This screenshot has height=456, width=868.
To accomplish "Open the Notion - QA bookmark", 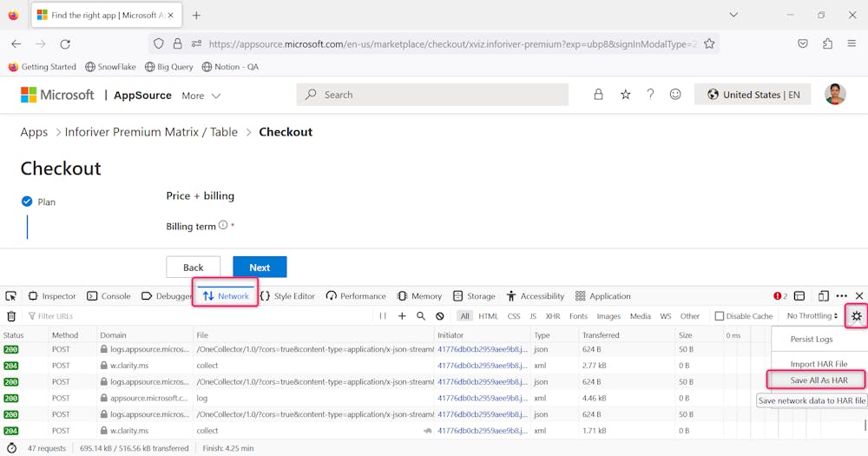I will tap(230, 67).
